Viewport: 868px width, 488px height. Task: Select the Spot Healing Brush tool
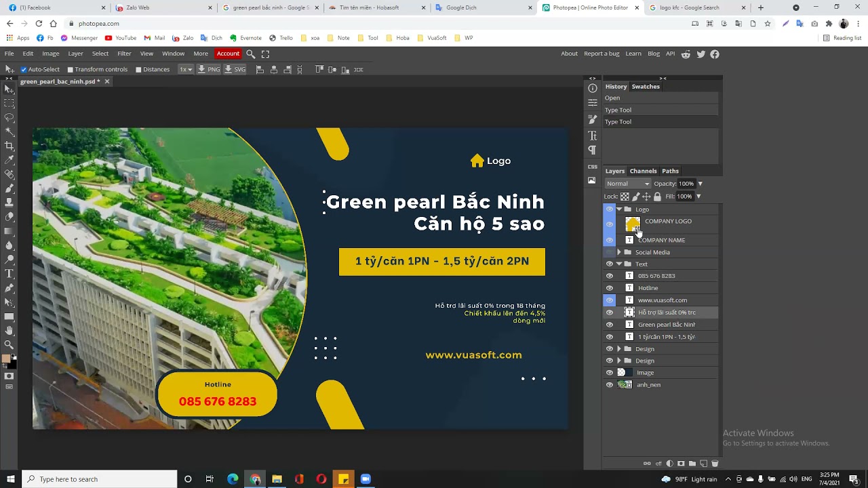point(9,174)
